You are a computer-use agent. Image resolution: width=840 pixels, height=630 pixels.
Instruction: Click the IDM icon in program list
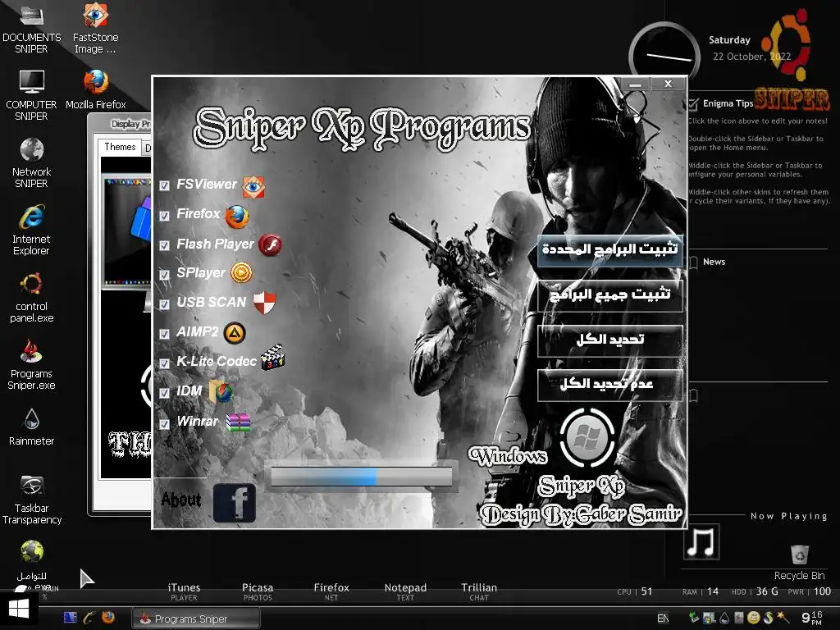click(220, 391)
